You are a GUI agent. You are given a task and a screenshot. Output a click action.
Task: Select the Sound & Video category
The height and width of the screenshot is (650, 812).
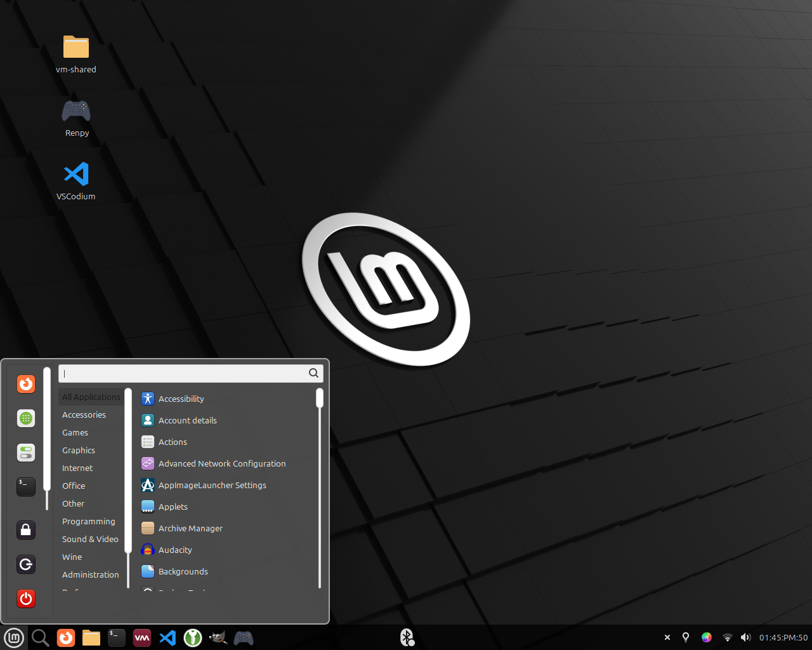pos(91,539)
